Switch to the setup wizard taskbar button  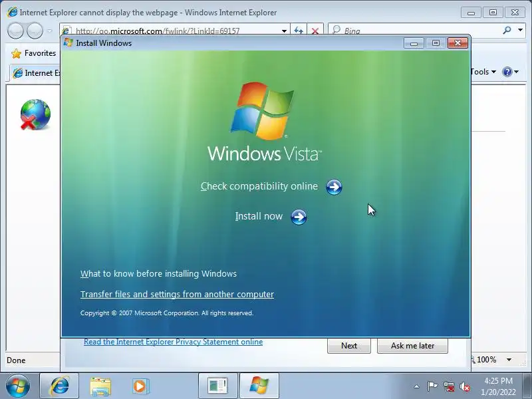coord(218,386)
